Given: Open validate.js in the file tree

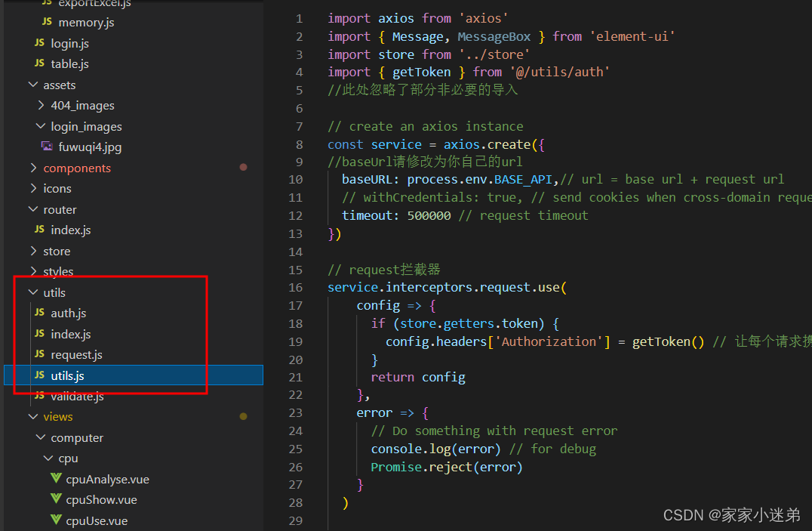Looking at the screenshot, I should [x=77, y=397].
